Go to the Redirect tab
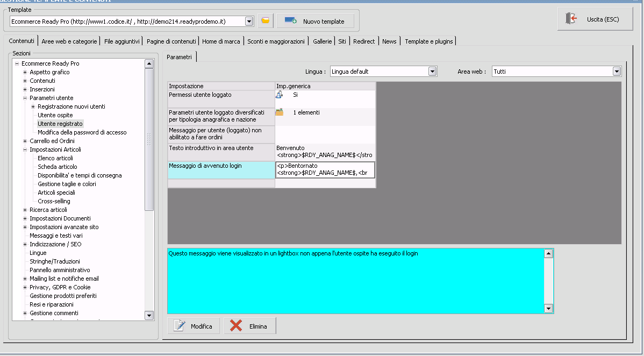This screenshot has width=644, height=356. click(x=364, y=41)
